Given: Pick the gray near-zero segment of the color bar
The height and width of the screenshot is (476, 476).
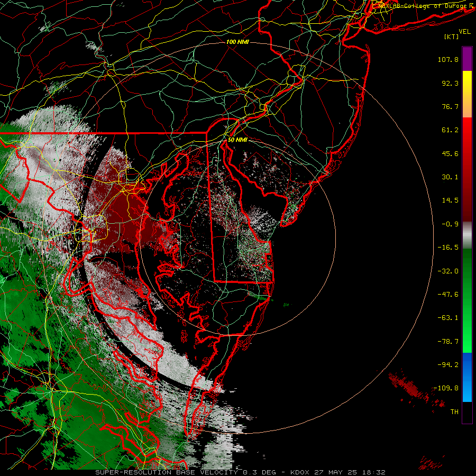Looking at the screenshot, I should tap(467, 235).
